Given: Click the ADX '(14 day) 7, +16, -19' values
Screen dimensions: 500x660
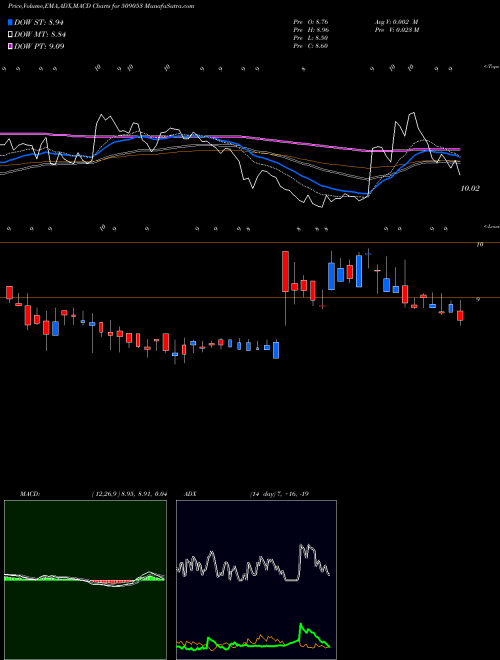Looking at the screenshot, I should point(279,494).
